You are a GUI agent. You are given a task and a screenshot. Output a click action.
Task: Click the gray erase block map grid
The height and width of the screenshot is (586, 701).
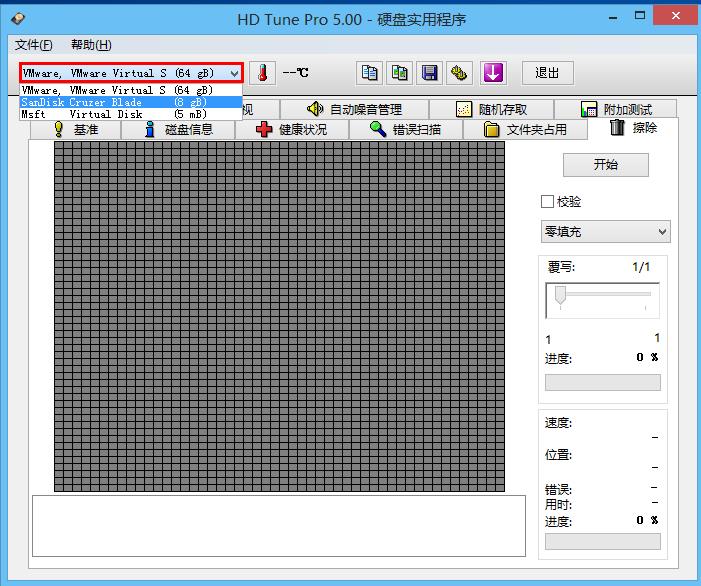[x=279, y=316]
